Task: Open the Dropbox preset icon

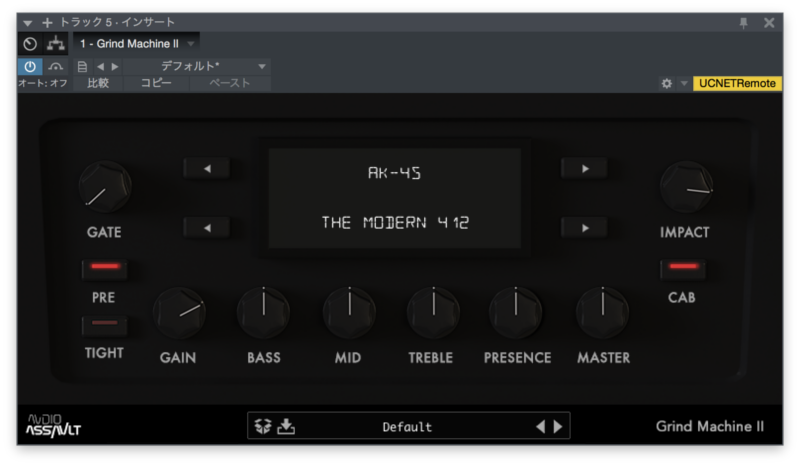Action: tap(263, 426)
